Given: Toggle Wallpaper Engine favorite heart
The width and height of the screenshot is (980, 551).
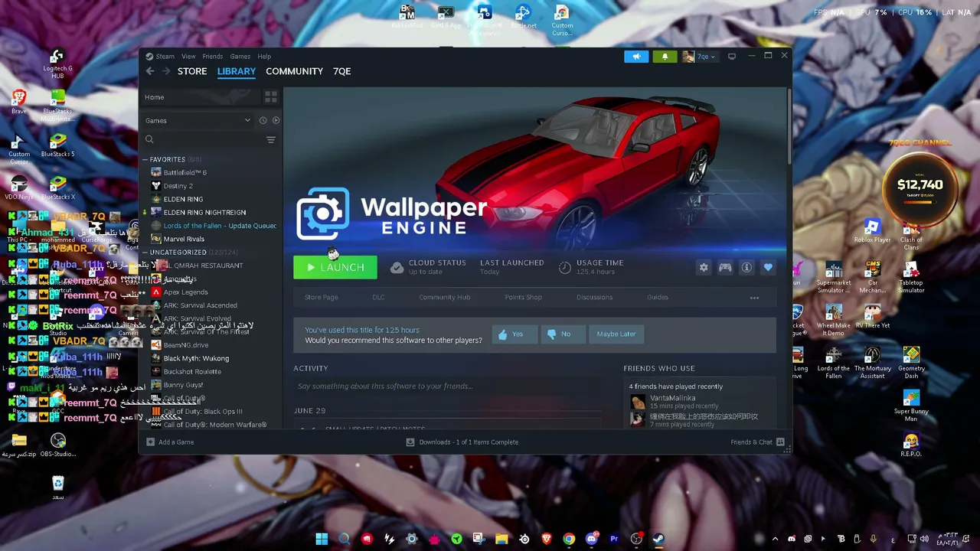Looking at the screenshot, I should (x=768, y=267).
